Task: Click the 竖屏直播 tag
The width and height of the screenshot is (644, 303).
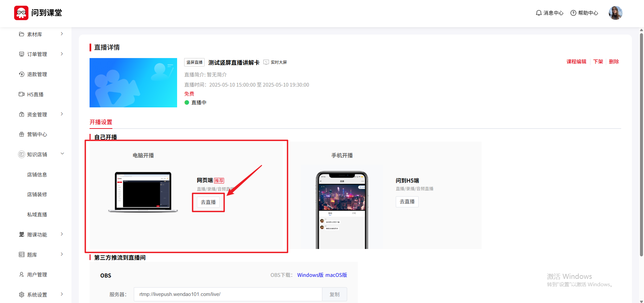Action: point(194,62)
